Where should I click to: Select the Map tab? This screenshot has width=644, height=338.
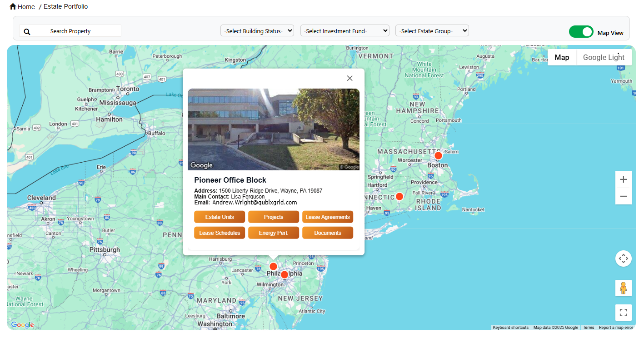point(562,57)
